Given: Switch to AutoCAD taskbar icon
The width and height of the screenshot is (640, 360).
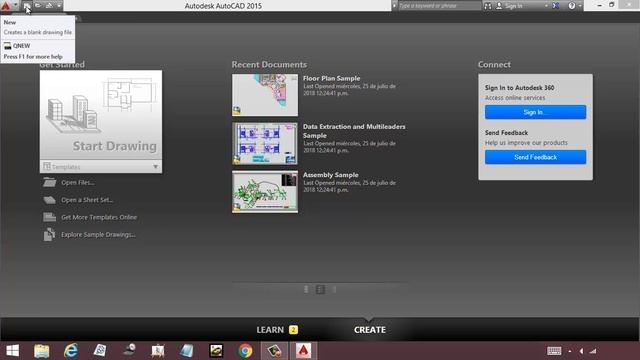Looking at the screenshot, I should point(303,351).
